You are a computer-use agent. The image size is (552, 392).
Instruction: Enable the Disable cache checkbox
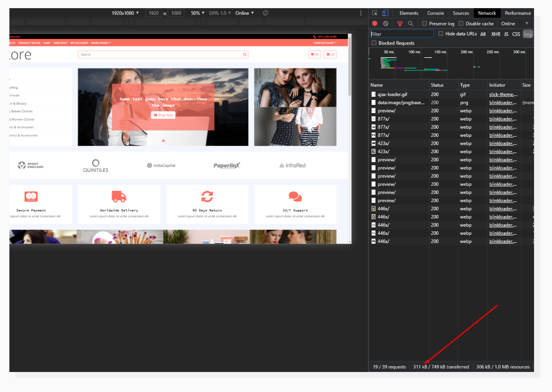pyautogui.click(x=461, y=23)
